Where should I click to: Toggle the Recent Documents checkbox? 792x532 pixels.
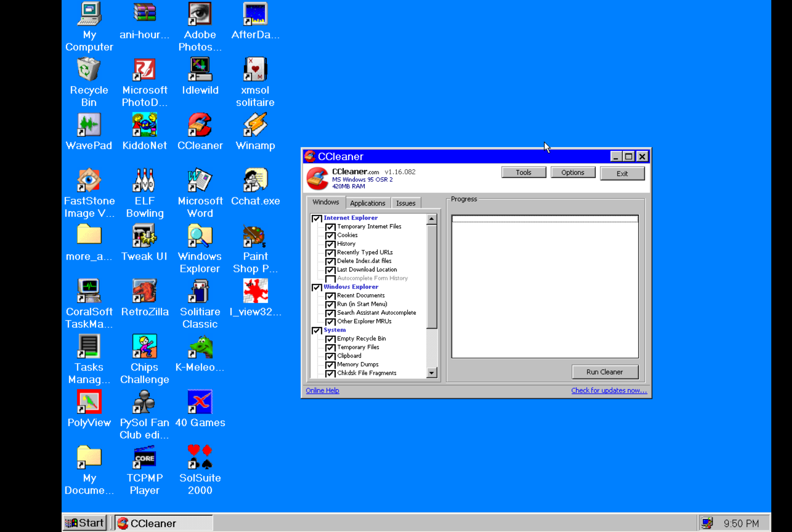(330, 296)
